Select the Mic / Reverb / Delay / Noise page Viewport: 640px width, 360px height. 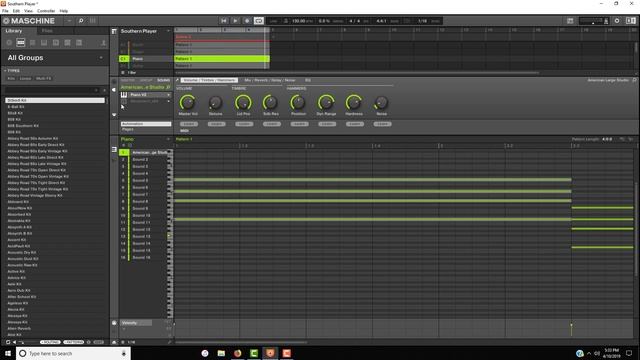pos(269,80)
